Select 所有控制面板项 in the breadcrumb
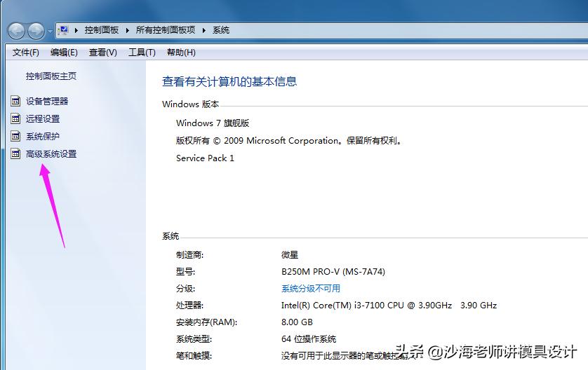588x370 pixels. 166,30
